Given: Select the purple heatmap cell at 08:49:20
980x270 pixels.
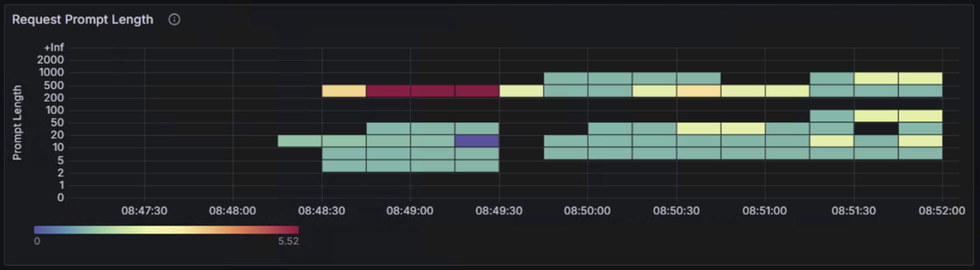Looking at the screenshot, I should (x=477, y=141).
